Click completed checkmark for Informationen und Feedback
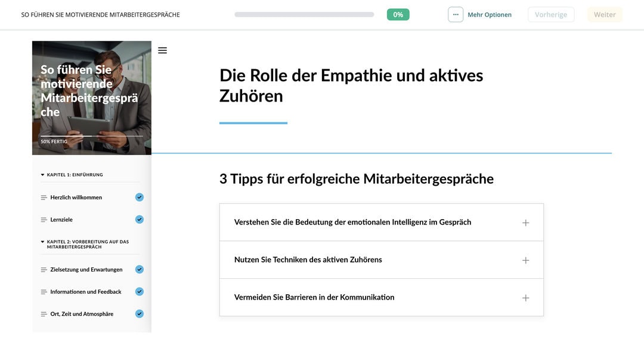 tap(140, 292)
